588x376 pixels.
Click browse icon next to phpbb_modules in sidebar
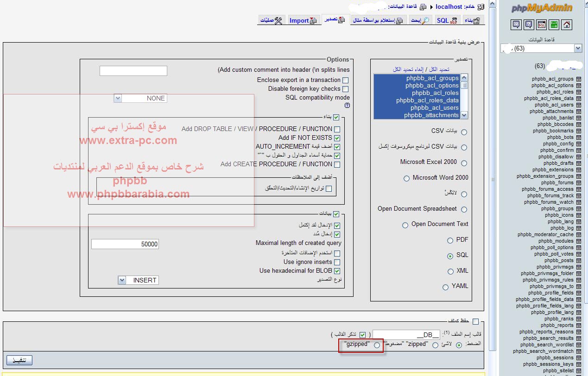(578, 241)
